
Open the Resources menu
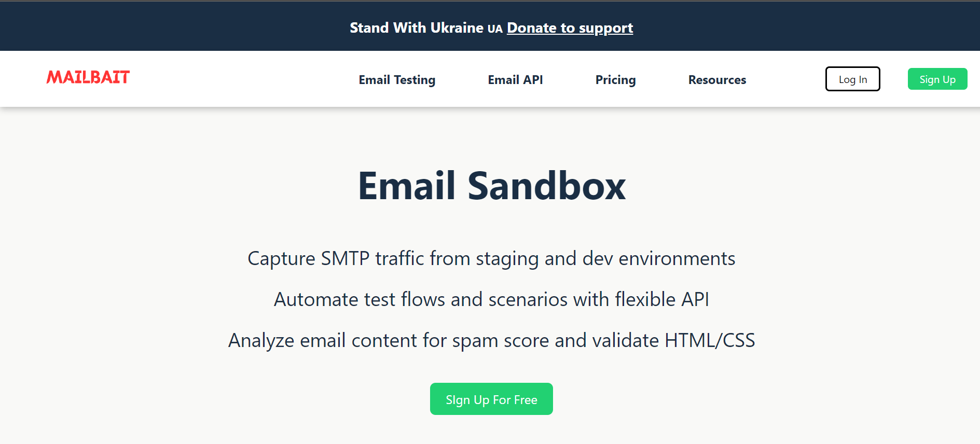coord(717,80)
